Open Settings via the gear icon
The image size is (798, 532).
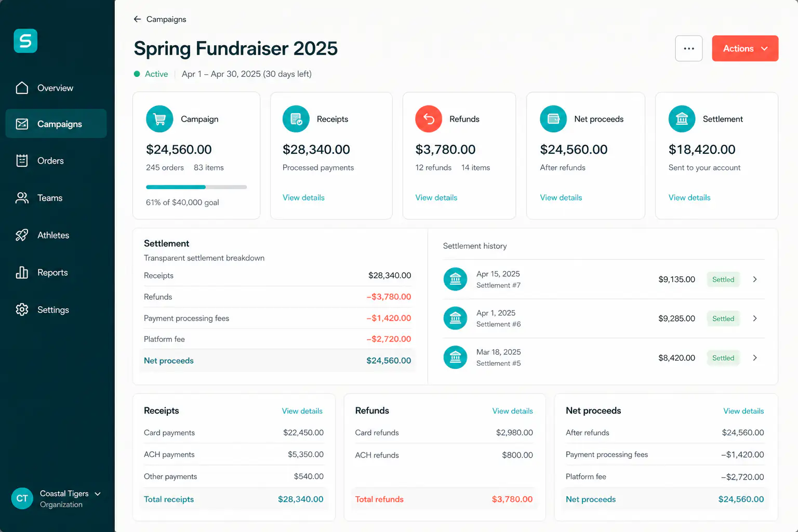click(x=22, y=310)
